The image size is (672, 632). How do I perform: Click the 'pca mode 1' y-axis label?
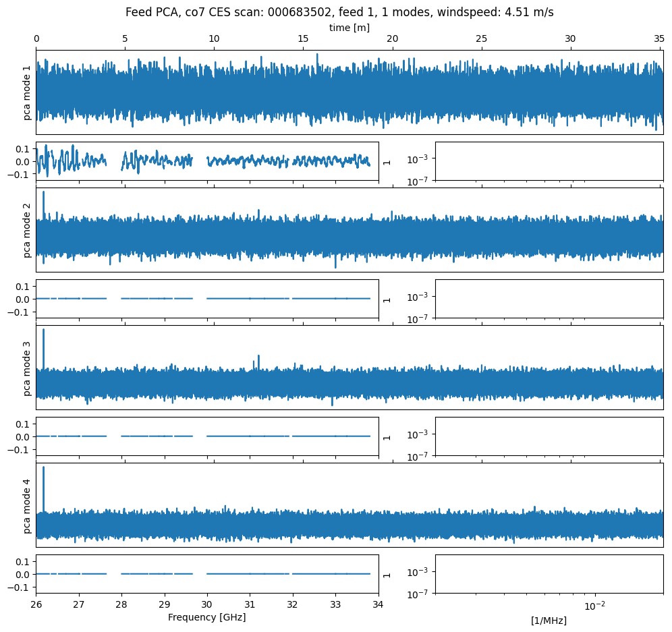(28, 92)
